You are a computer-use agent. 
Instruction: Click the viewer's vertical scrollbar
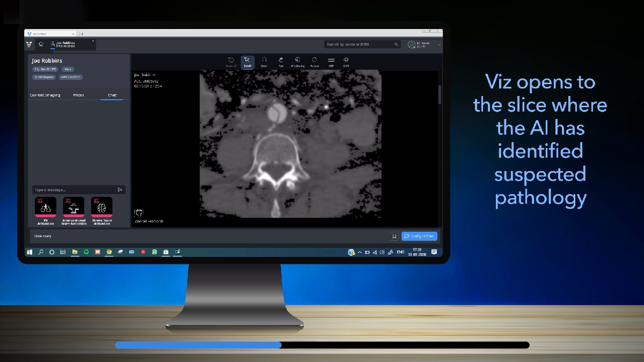[440, 94]
